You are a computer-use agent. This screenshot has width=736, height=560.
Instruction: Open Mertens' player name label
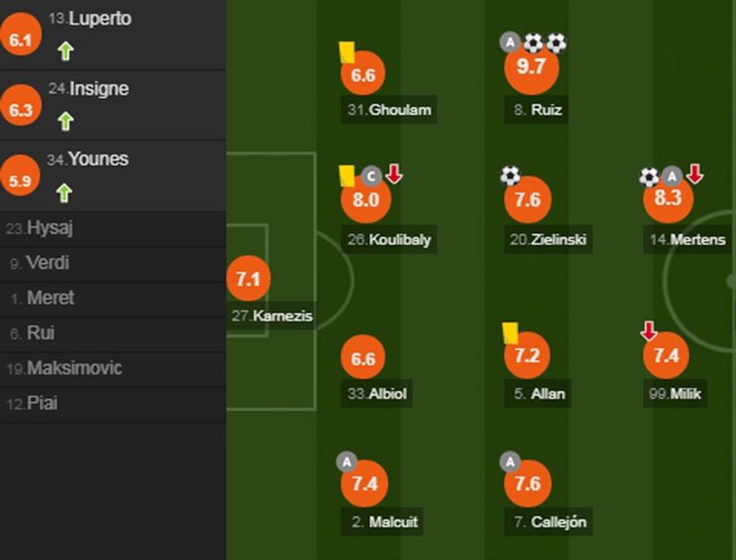pyautogui.click(x=688, y=240)
